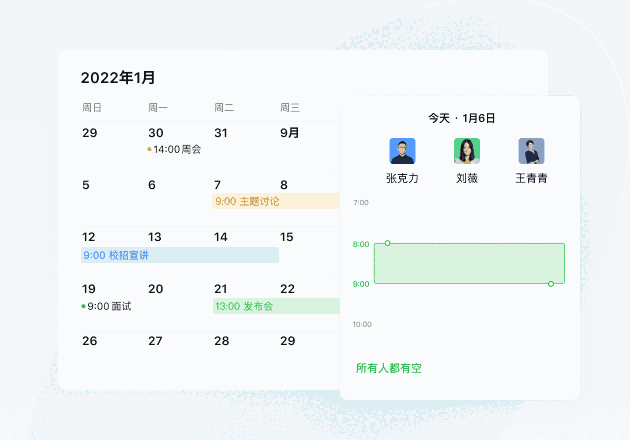Open the 14:00 周会 event
Image resolution: width=630 pixels, height=440 pixels.
[174, 149]
